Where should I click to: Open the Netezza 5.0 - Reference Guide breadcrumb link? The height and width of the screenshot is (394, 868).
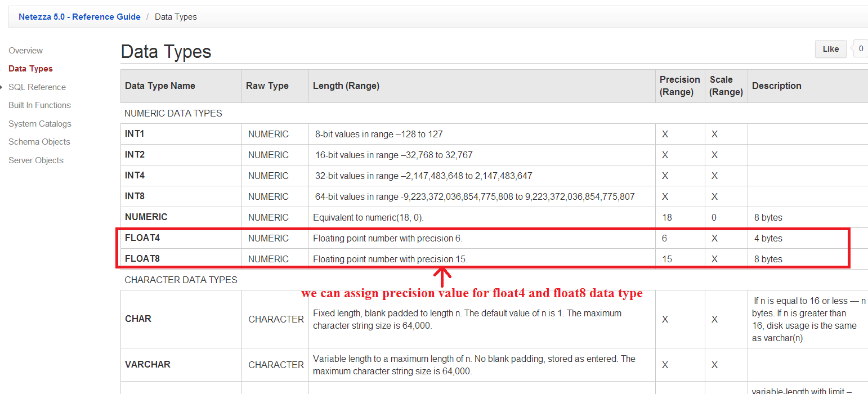79,17
